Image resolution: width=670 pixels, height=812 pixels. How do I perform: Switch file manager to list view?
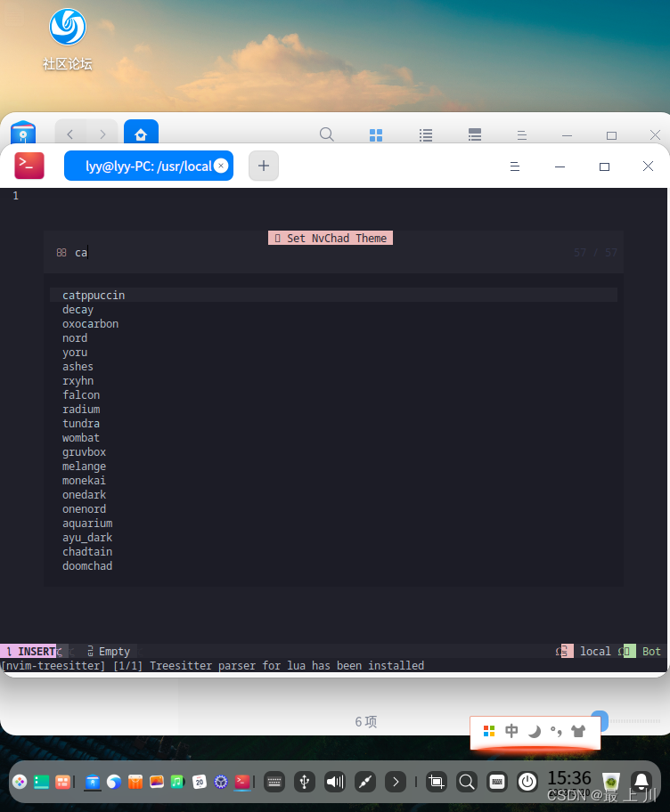click(x=426, y=135)
